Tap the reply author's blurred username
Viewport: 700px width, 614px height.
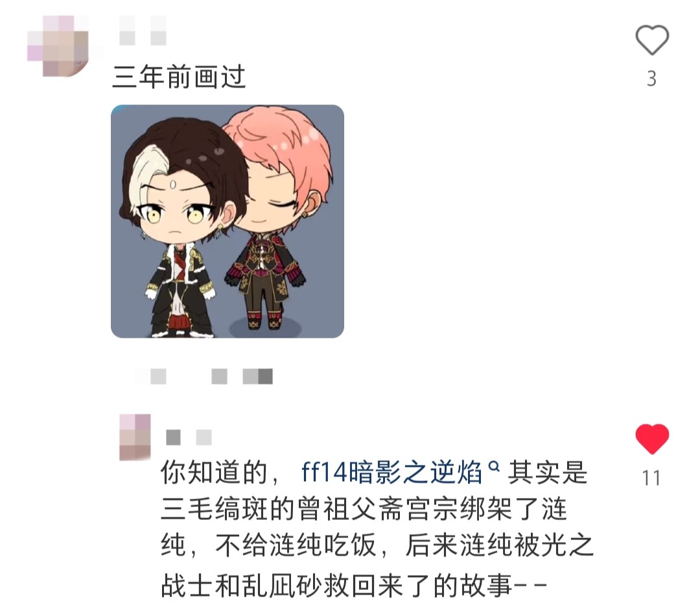[189, 437]
